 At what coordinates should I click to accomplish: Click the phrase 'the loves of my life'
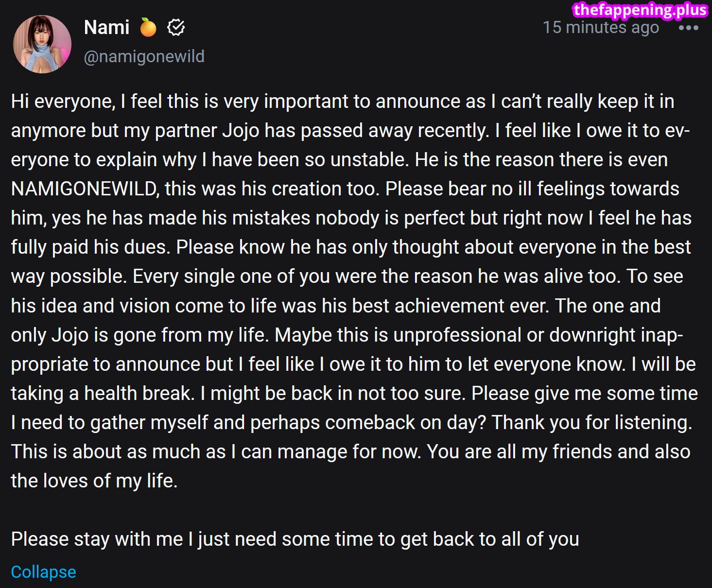click(93, 481)
